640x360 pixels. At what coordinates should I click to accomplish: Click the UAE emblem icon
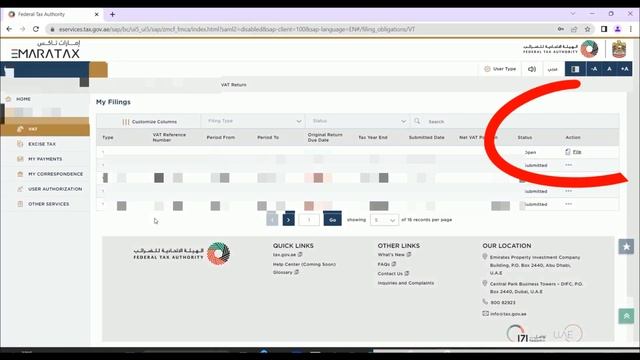(x=619, y=49)
